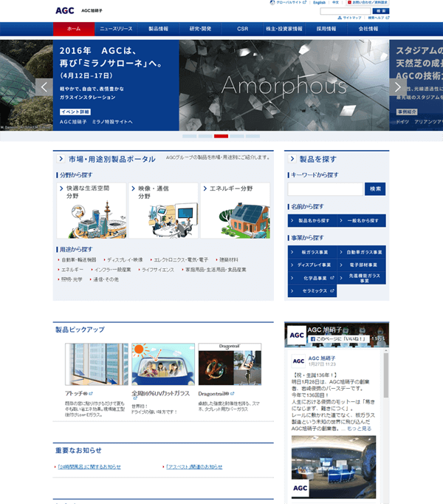
Task: Open the 快適な生活空間分野 card
Action: 92,211
